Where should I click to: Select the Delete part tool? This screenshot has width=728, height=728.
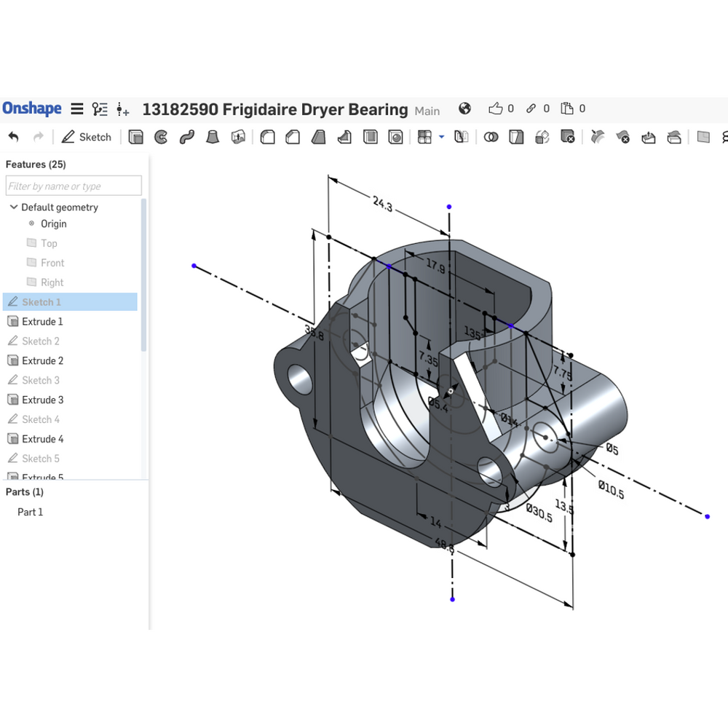(567, 137)
